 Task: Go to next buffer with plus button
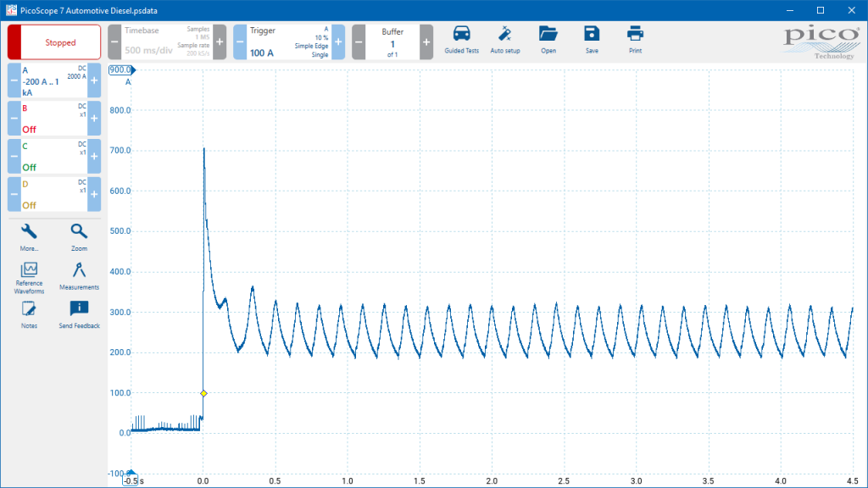(426, 42)
